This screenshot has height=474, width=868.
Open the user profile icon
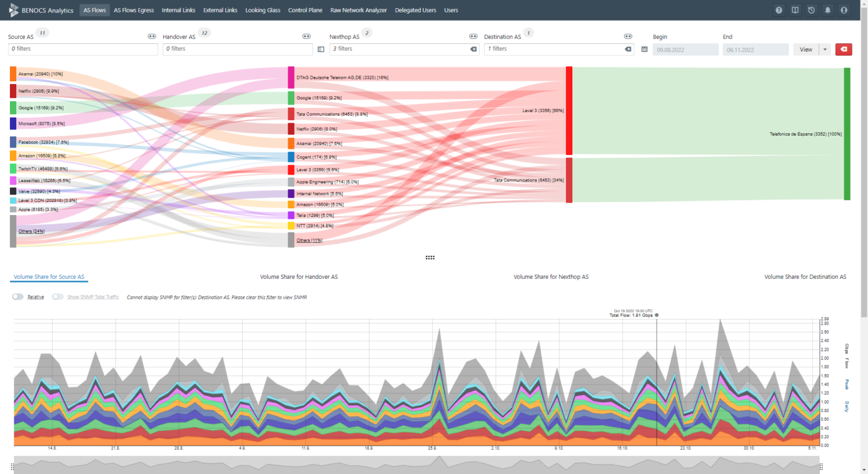pos(844,11)
